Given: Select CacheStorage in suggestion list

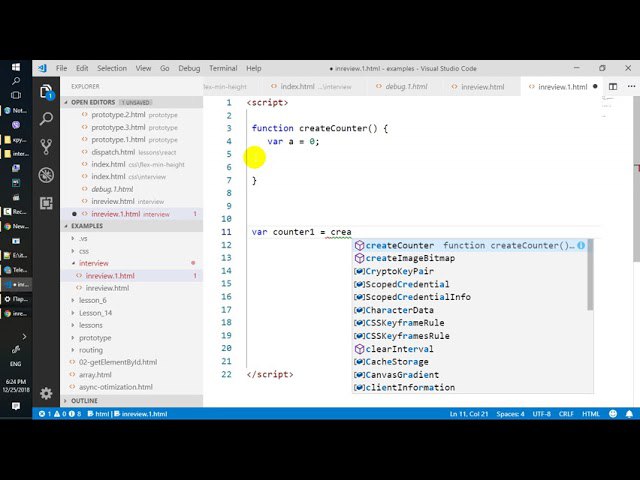Looking at the screenshot, I should pos(470,362).
